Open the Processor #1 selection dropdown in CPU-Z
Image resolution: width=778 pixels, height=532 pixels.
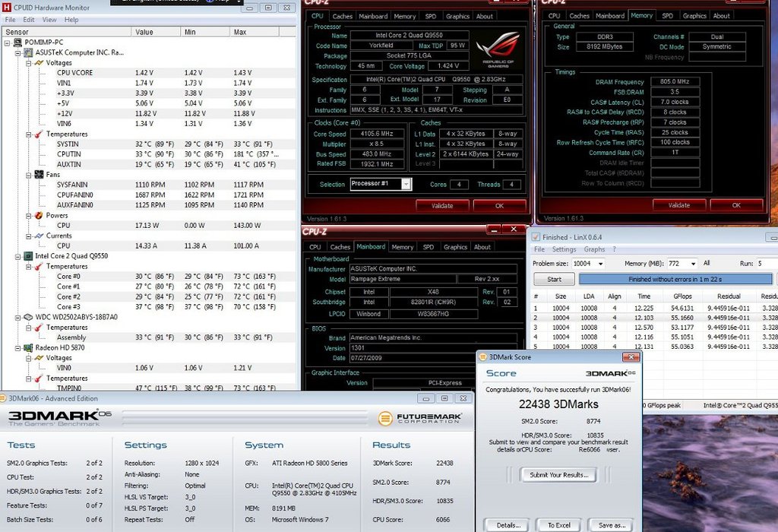pyautogui.click(x=405, y=184)
